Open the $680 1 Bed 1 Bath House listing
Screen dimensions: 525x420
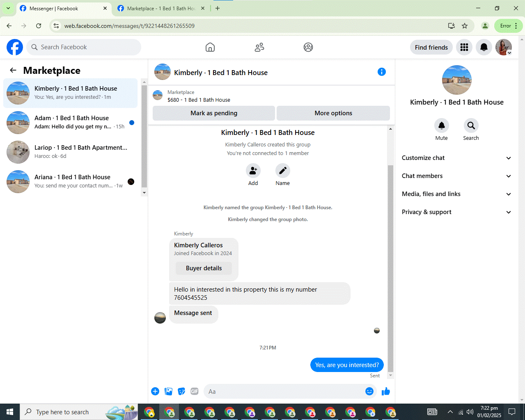point(199,100)
